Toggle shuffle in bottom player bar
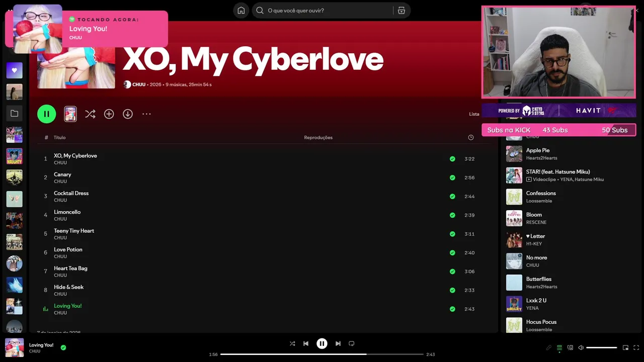Image resolution: width=644 pixels, height=362 pixels. click(x=292, y=343)
